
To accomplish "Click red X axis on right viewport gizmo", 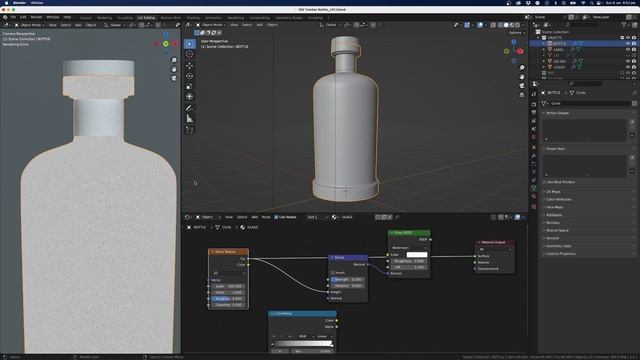I will pyautogui.click(x=520, y=51).
